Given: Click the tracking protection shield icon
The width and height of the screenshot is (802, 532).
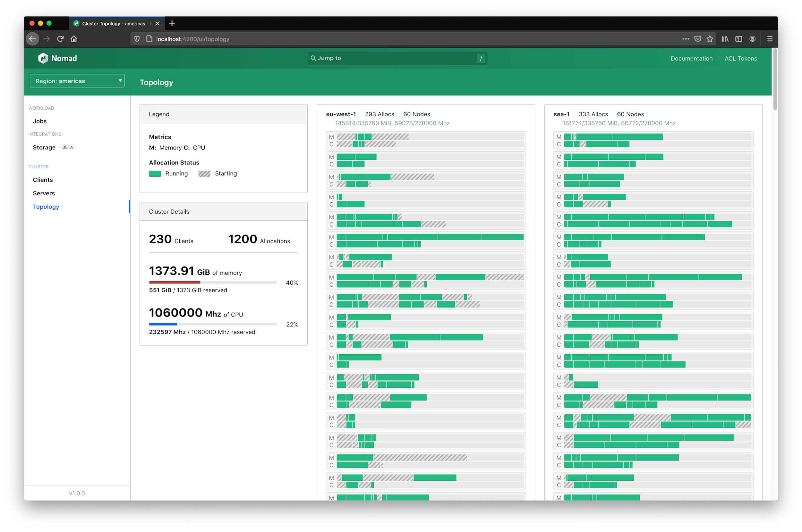Looking at the screenshot, I should click(137, 39).
